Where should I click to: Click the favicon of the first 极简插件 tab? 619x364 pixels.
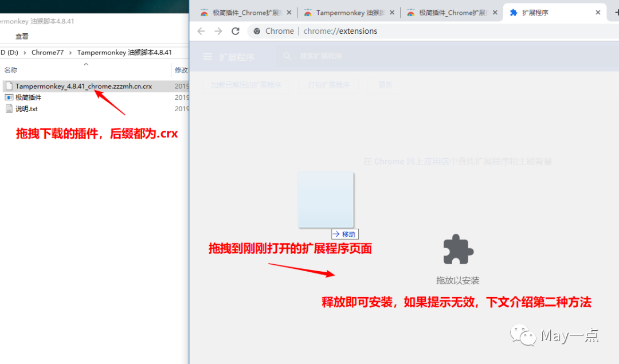(204, 13)
